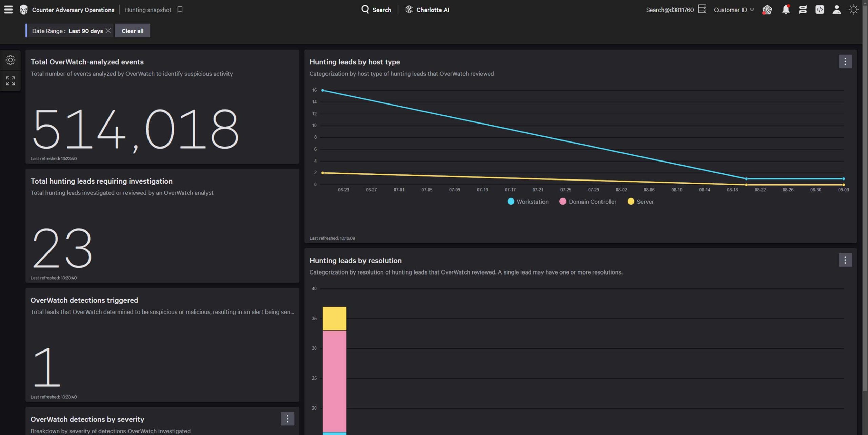Click the first Workstation data point at 16
Image resolution: width=868 pixels, height=435 pixels.
[322, 90]
